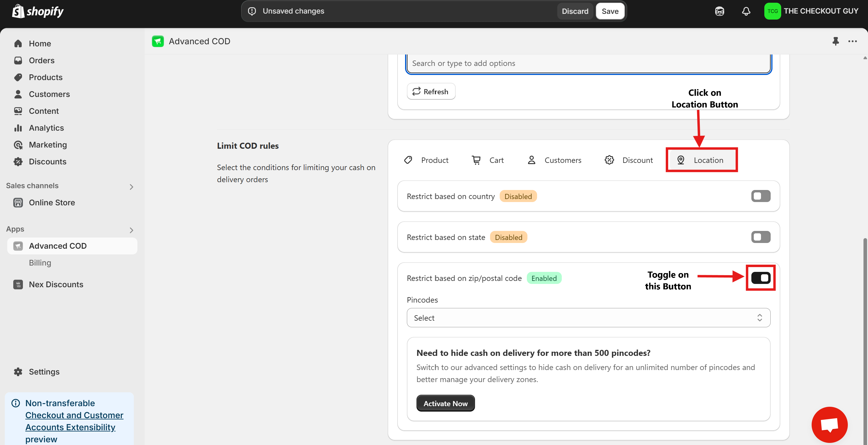Image resolution: width=868 pixels, height=445 pixels.
Task: Click the notifications bell icon
Action: pyautogui.click(x=746, y=11)
